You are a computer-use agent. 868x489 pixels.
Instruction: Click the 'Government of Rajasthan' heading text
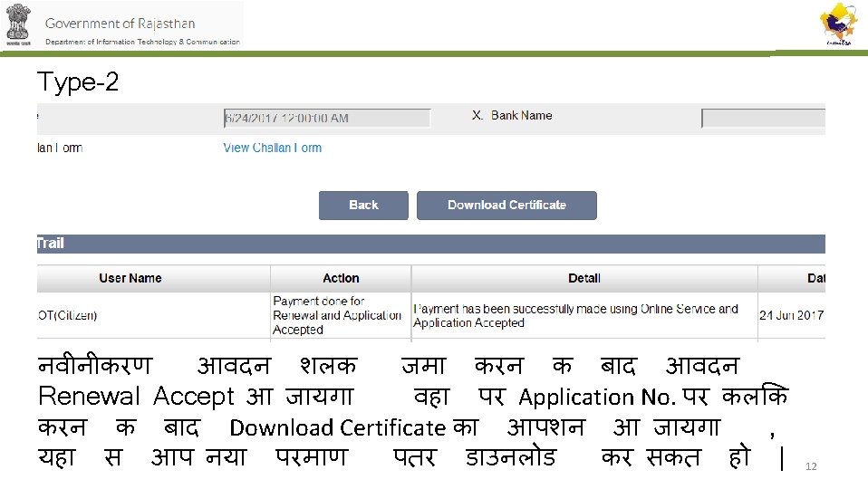point(121,24)
